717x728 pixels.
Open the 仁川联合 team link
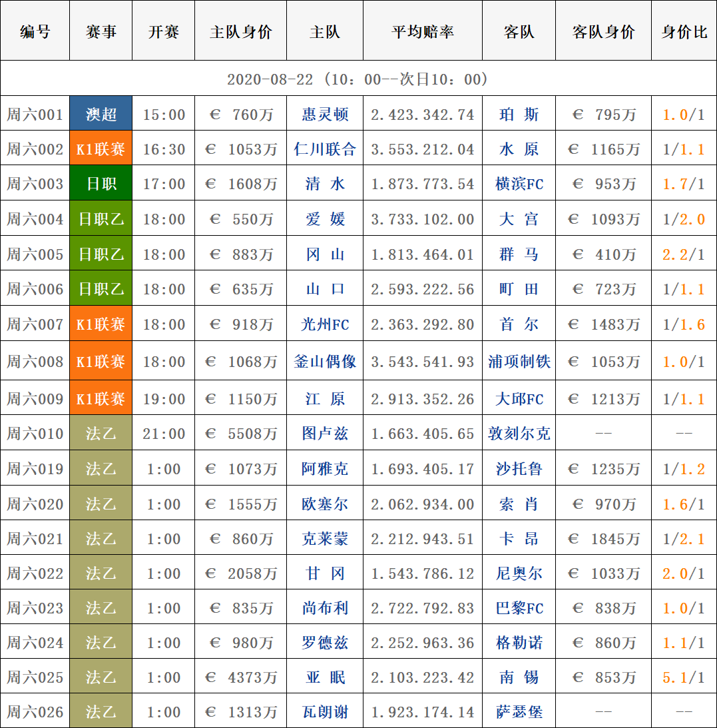(x=325, y=149)
